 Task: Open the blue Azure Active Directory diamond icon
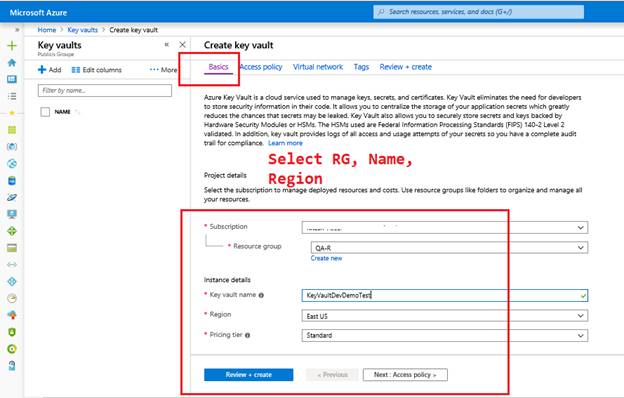click(x=12, y=281)
